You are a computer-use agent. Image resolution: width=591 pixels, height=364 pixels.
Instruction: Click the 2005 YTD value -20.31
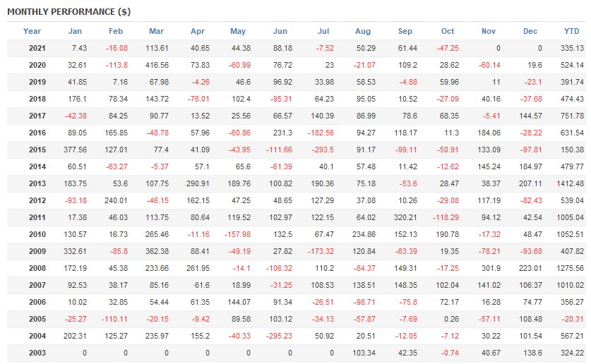(573, 319)
